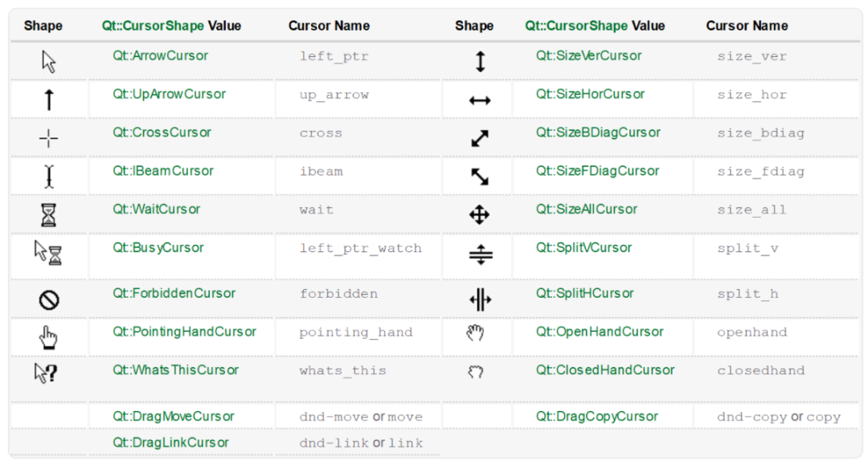
Task: Click the forbidden circle cursor icon
Action: pyautogui.click(x=49, y=300)
